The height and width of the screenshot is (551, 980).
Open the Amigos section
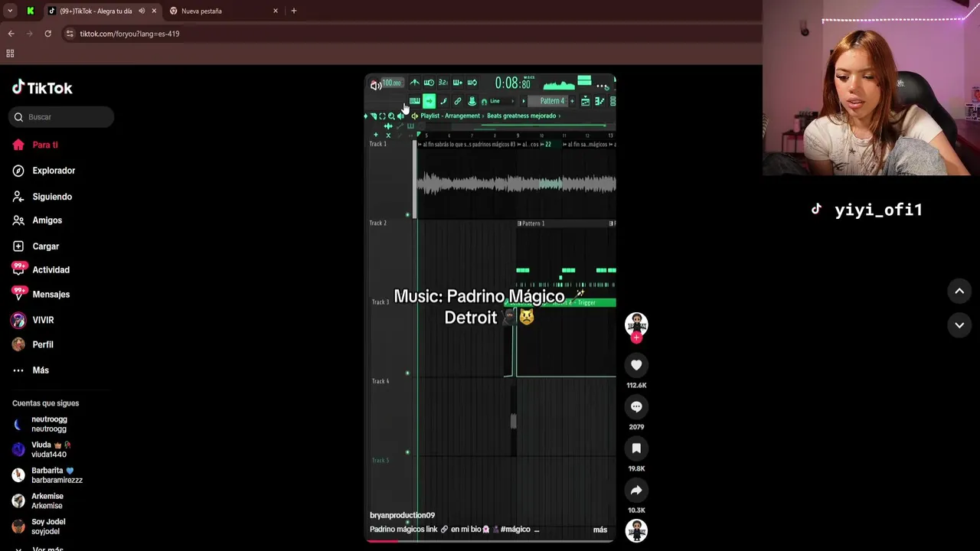37,220
